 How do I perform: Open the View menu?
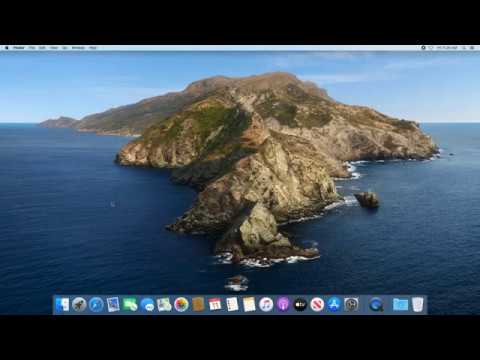(x=54, y=48)
